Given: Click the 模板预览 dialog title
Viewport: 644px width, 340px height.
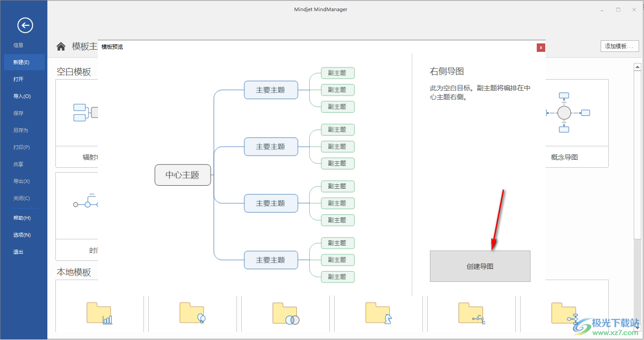Looking at the screenshot, I should click(112, 47).
